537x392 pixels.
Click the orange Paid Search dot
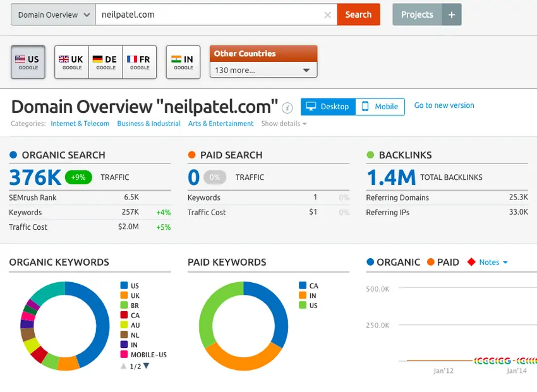pyautogui.click(x=192, y=155)
